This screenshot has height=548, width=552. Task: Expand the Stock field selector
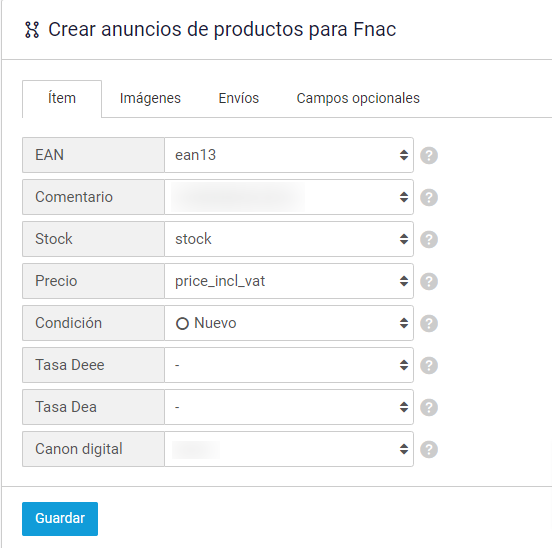pyautogui.click(x=289, y=239)
